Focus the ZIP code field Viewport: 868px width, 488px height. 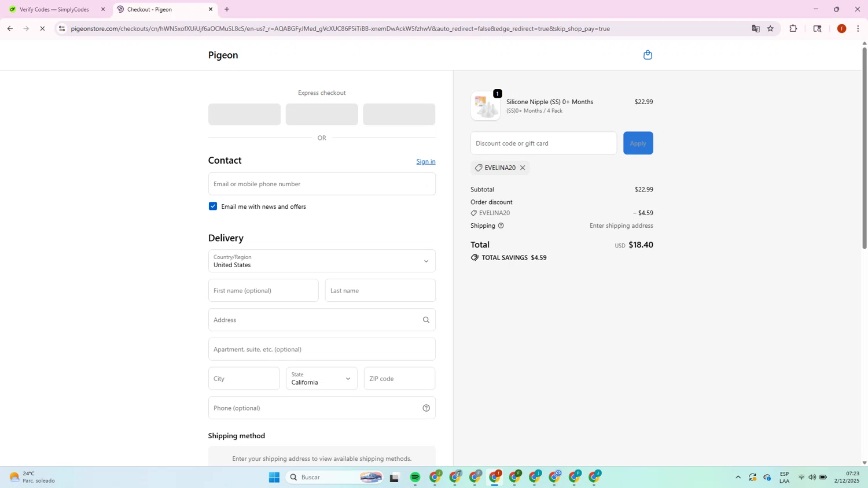[399, 379]
